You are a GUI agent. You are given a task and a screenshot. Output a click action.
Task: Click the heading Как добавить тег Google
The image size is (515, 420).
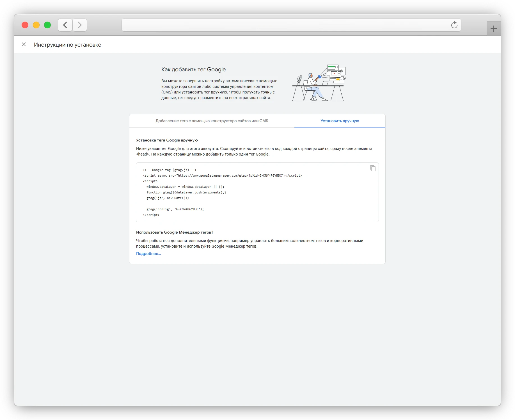point(193,69)
